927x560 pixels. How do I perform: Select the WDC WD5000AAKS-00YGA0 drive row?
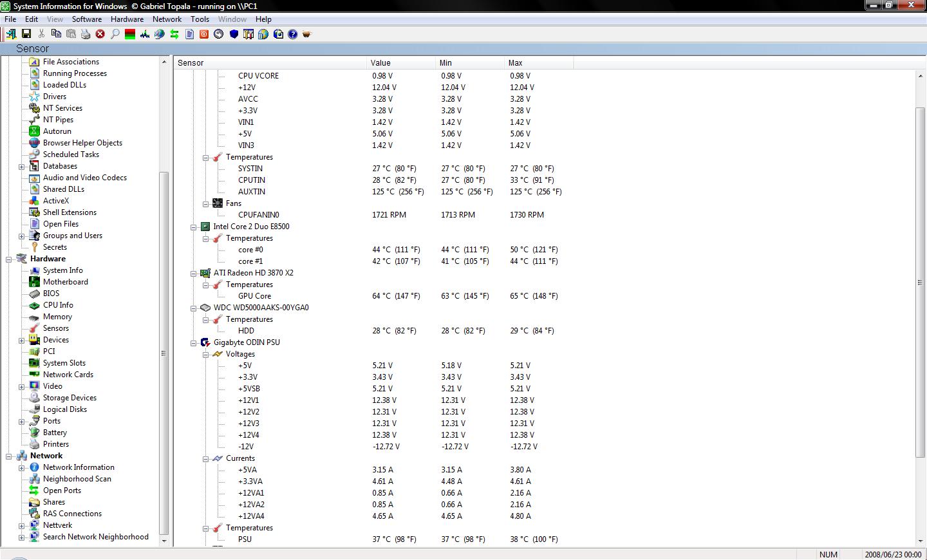click(261, 308)
